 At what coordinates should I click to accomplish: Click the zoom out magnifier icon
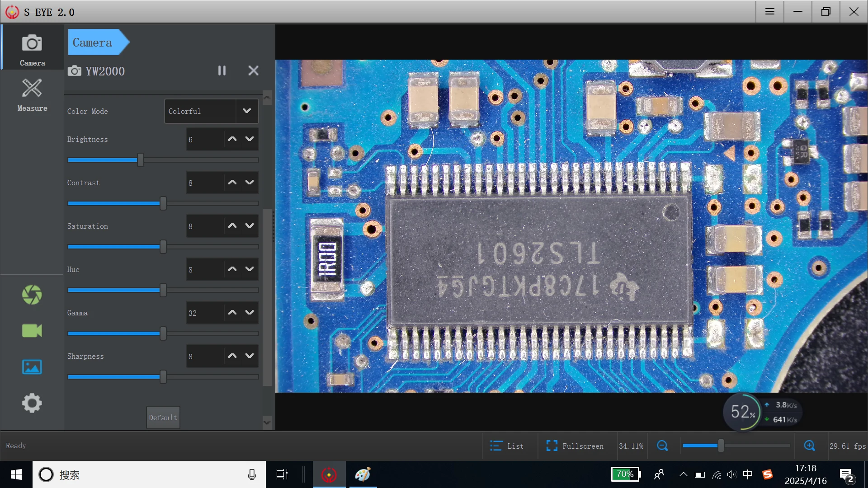pyautogui.click(x=662, y=446)
